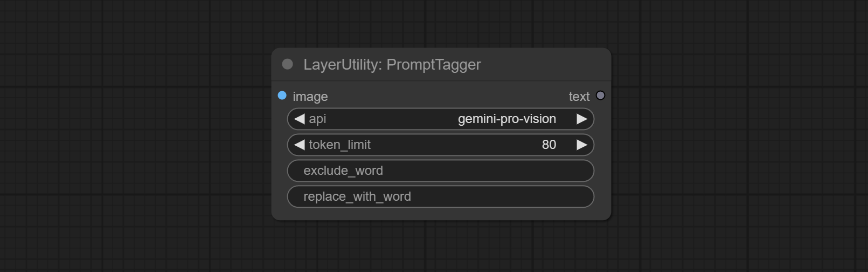Click empty canvas right of the node
The width and height of the screenshot is (868, 272).
click(738, 135)
